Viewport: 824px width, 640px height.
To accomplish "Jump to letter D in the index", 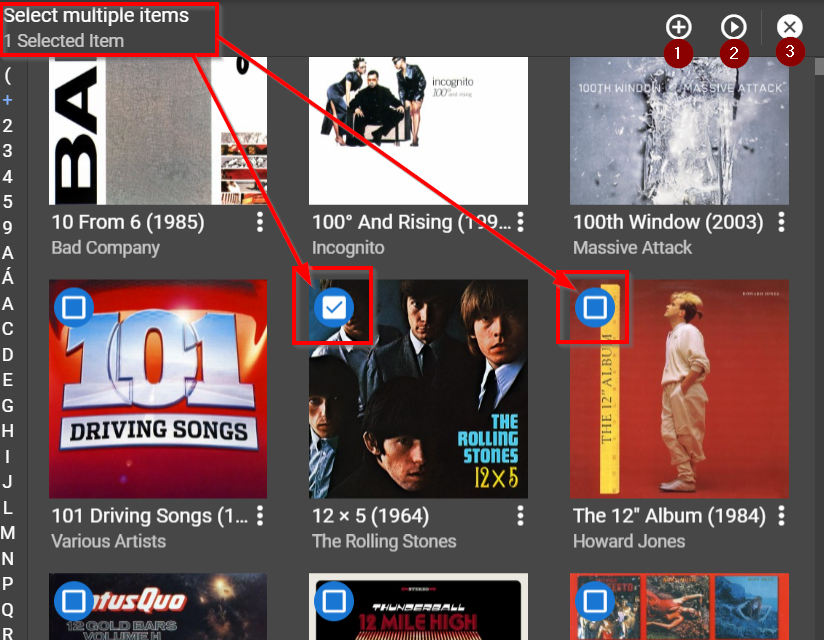I will (x=8, y=354).
